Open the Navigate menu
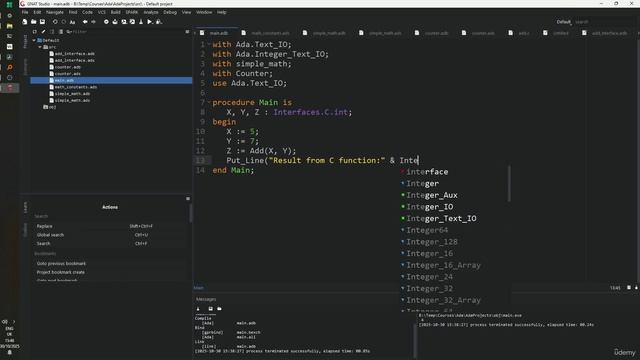 [x=55, y=12]
